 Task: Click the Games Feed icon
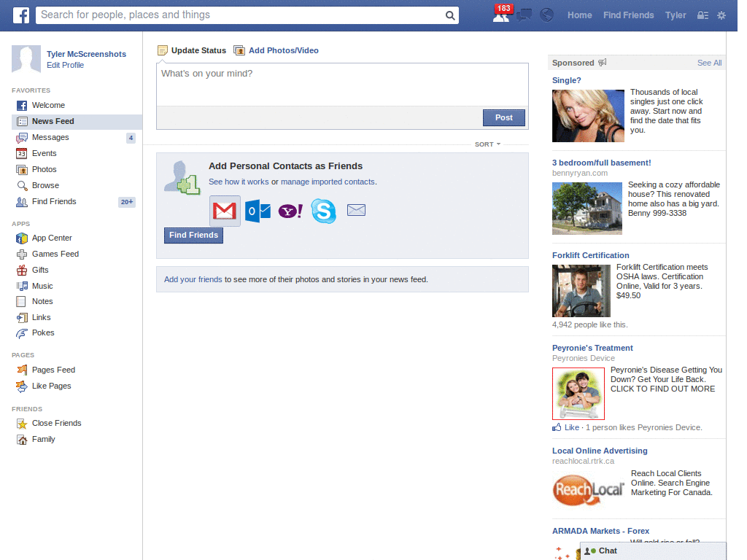22,254
